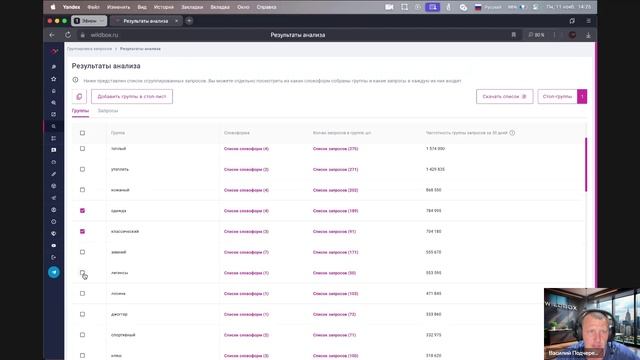Open a new tab with plus button

189,21
